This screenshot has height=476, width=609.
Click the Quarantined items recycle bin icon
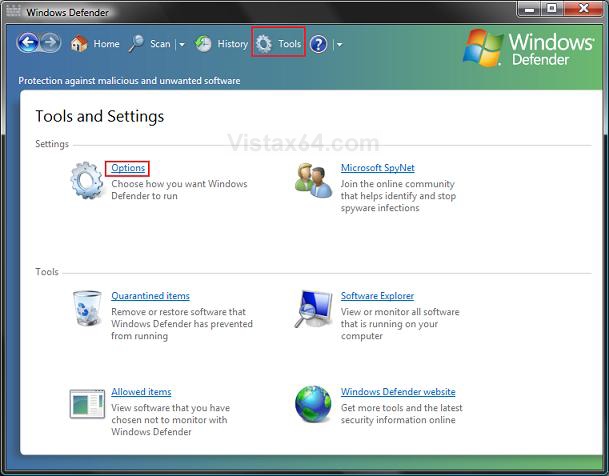point(87,308)
